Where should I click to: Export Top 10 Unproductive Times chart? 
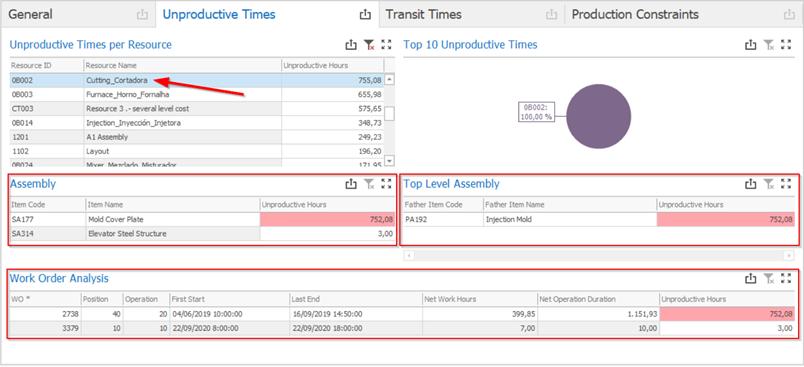click(750, 45)
